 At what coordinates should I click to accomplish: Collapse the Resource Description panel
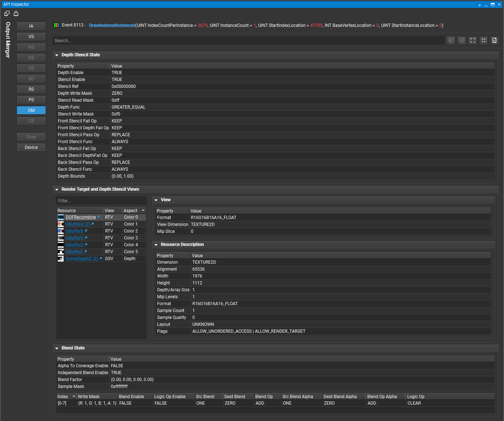156,244
